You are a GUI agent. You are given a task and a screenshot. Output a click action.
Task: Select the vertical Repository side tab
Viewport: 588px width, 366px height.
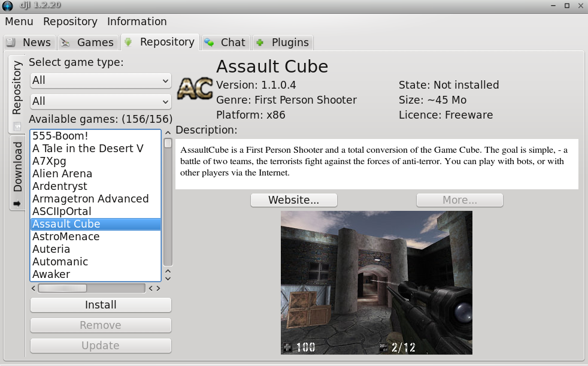coord(17,94)
